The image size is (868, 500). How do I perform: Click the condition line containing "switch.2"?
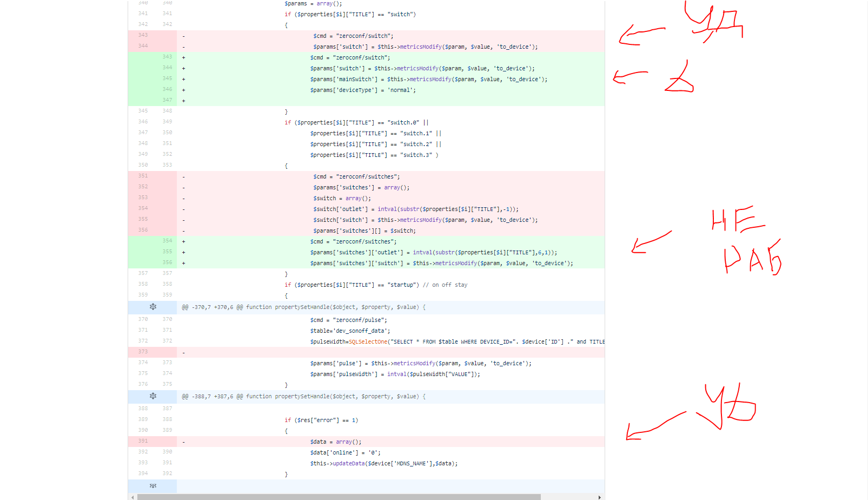[376, 144]
